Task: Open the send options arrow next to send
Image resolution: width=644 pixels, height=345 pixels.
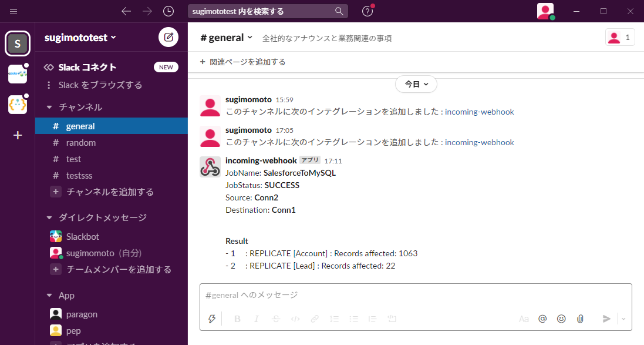Action: [623, 319]
